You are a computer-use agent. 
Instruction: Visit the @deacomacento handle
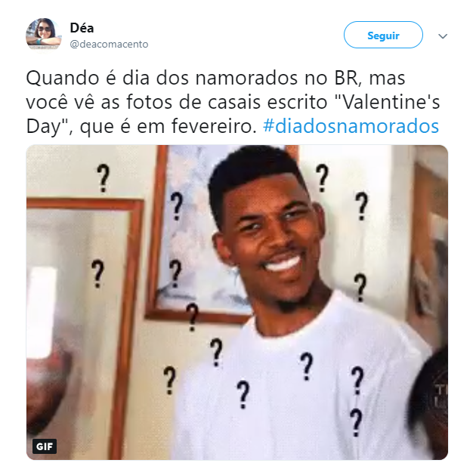tap(109, 45)
